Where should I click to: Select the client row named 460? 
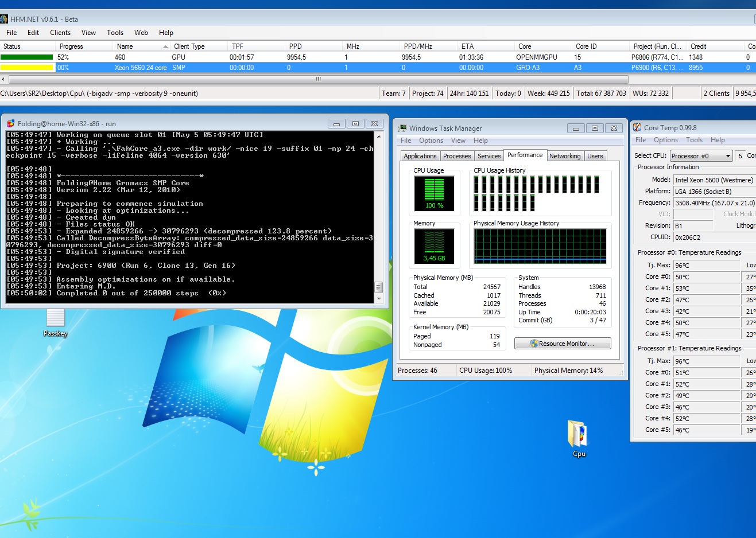378,57
